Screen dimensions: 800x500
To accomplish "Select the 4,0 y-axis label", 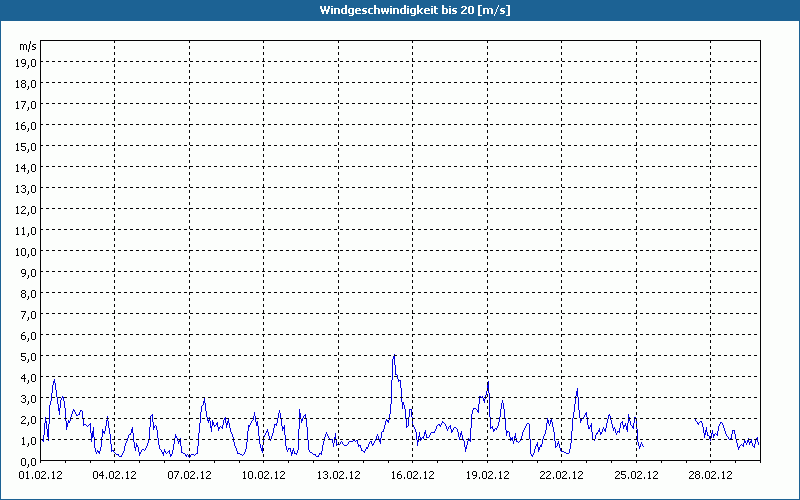I will (x=28, y=379).
